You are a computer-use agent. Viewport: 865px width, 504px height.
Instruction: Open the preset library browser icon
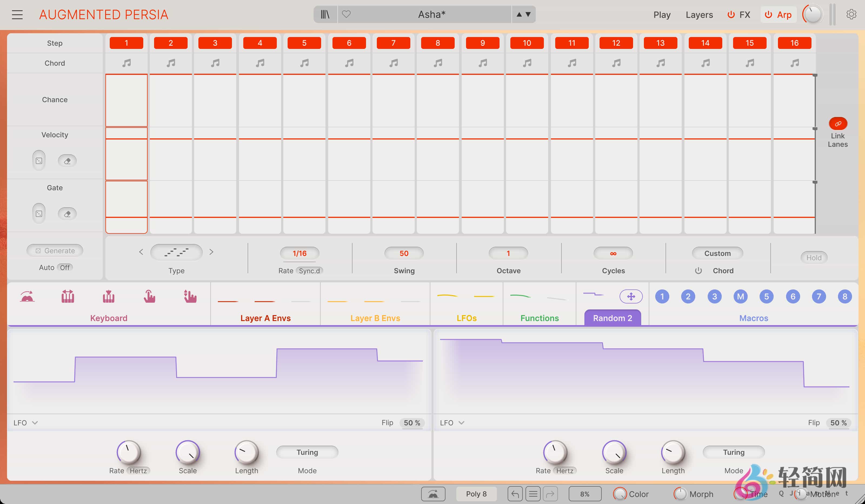[x=325, y=14]
